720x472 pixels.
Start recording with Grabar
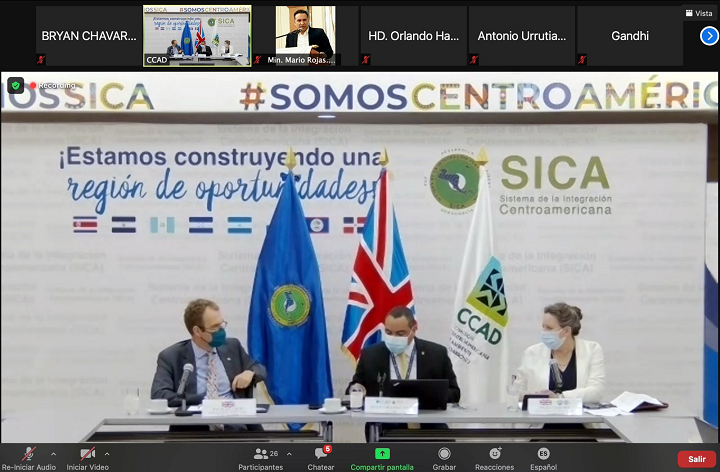click(x=444, y=458)
